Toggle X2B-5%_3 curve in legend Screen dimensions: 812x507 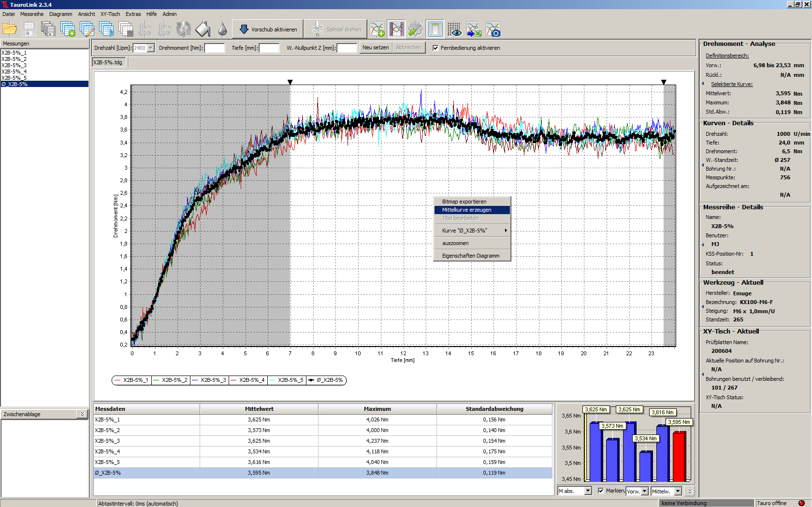click(209, 380)
